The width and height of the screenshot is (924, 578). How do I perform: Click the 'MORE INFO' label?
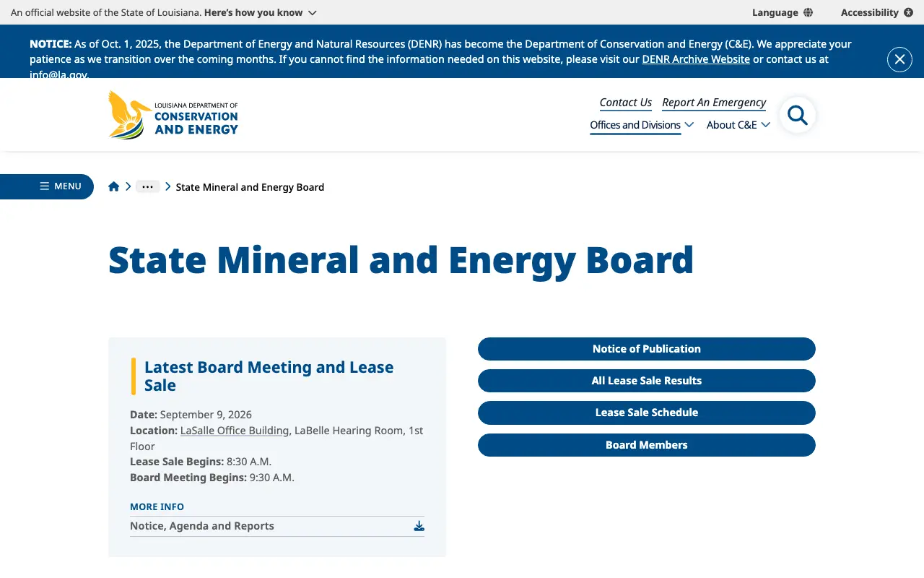pyautogui.click(x=157, y=506)
